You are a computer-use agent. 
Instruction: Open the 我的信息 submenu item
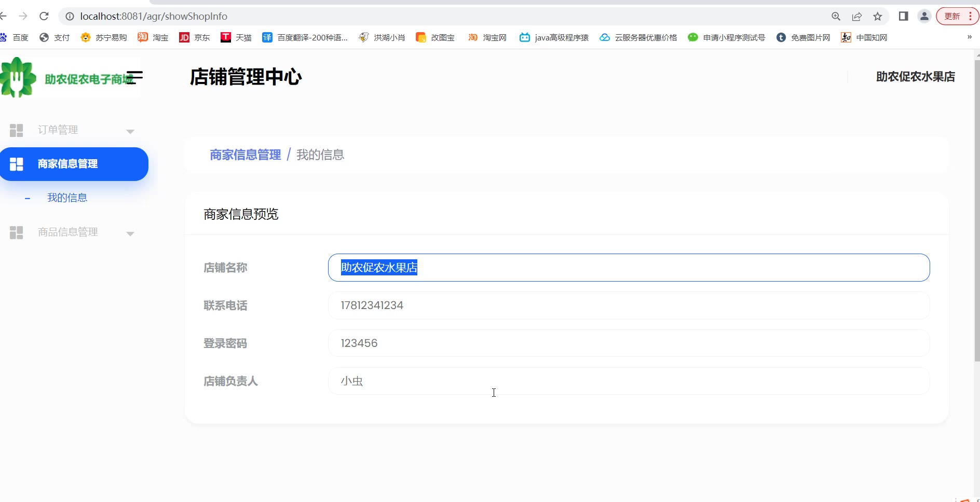(67, 198)
